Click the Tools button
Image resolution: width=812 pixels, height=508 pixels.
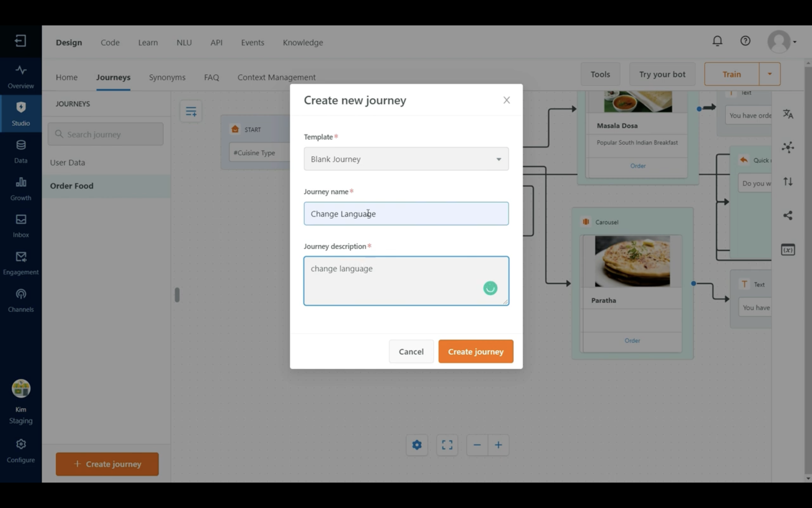[600, 74]
